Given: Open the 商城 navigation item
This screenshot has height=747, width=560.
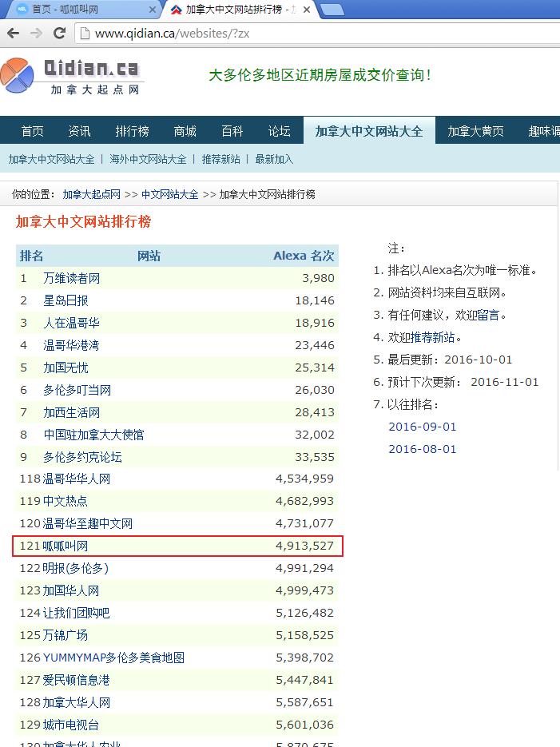Looking at the screenshot, I should coord(185,131).
